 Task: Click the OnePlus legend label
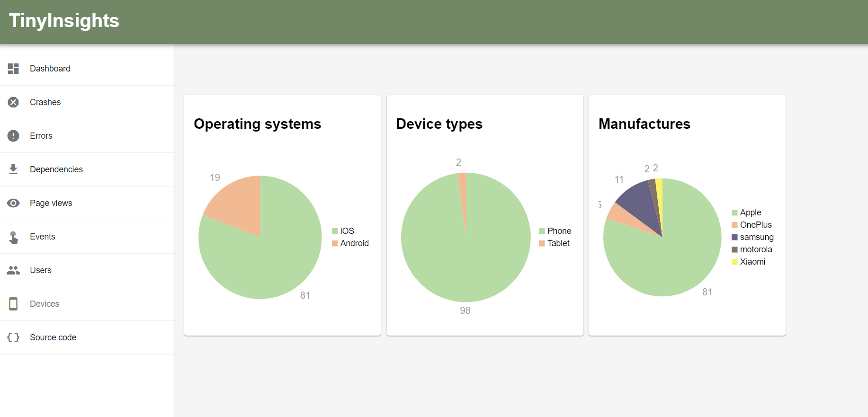(x=756, y=225)
